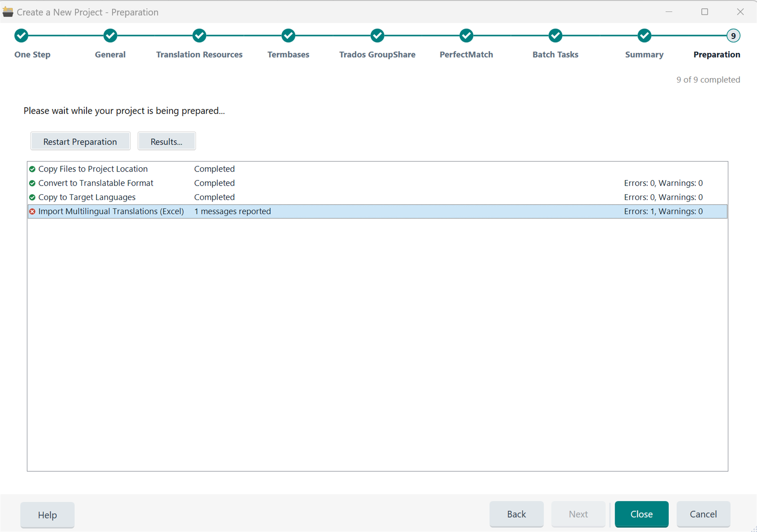The width and height of the screenshot is (757, 532).
Task: Click the green check beside Copy Files to Project Location
Action: [x=32, y=169]
